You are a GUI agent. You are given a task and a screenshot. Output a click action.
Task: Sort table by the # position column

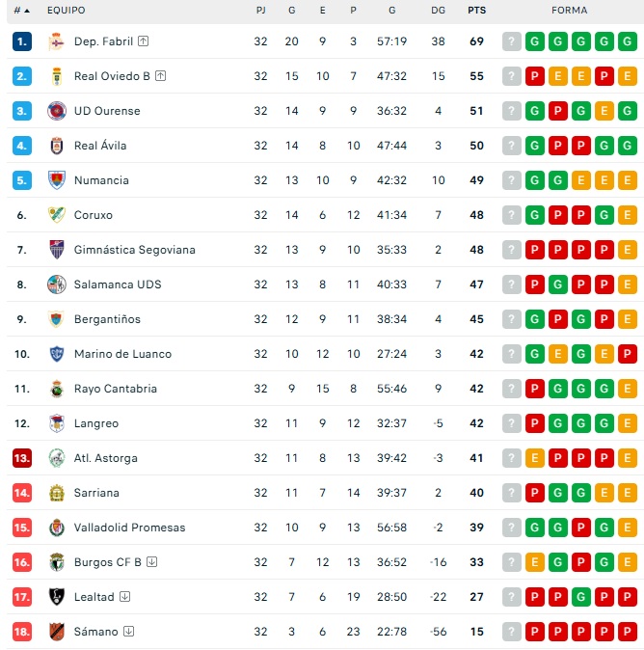21,10
